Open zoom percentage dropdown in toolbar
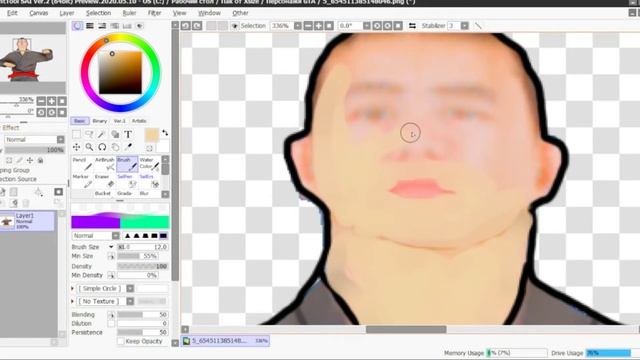 (x=298, y=26)
